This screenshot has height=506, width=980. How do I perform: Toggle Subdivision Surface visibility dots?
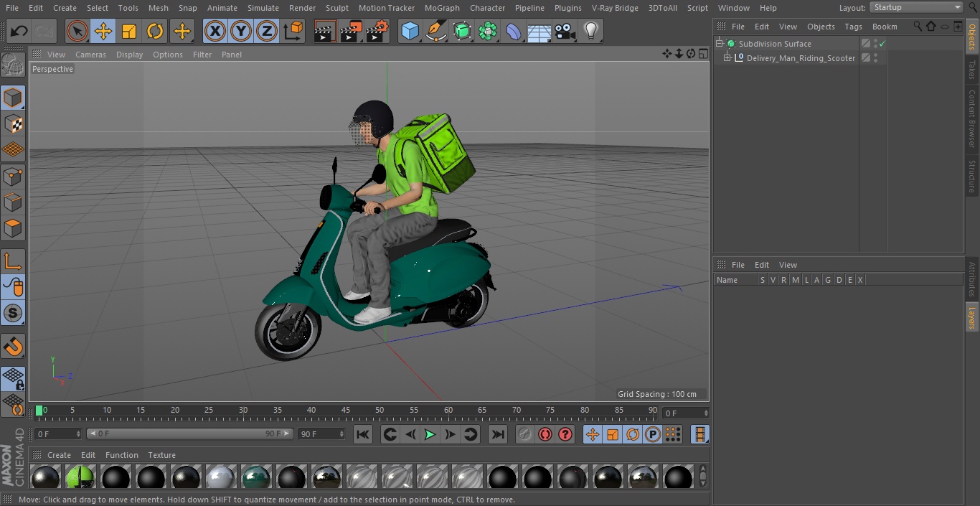click(x=875, y=44)
